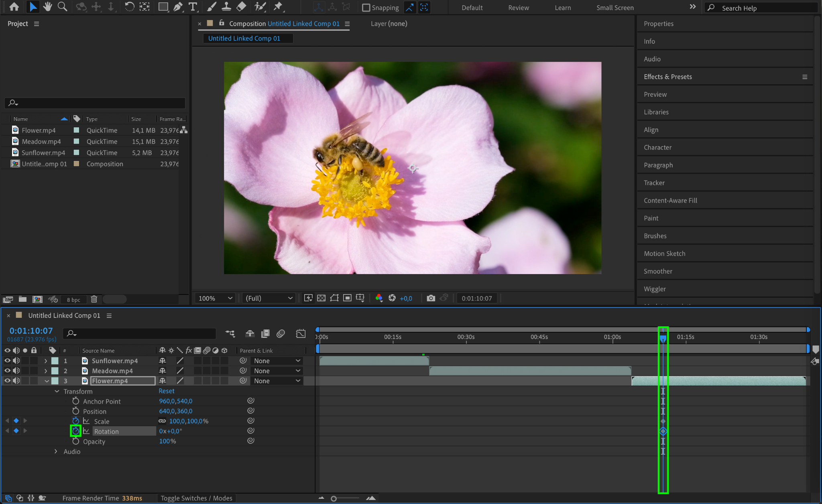Switch to the Review workspace
Image resolution: width=822 pixels, height=504 pixels.
coord(518,8)
